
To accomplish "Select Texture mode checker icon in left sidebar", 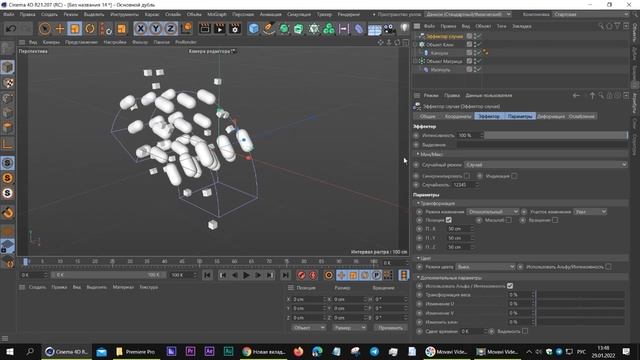I will [x=7, y=83].
